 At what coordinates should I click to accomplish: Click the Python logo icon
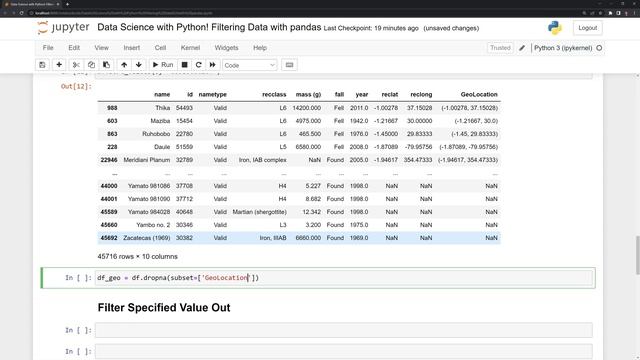point(555,28)
